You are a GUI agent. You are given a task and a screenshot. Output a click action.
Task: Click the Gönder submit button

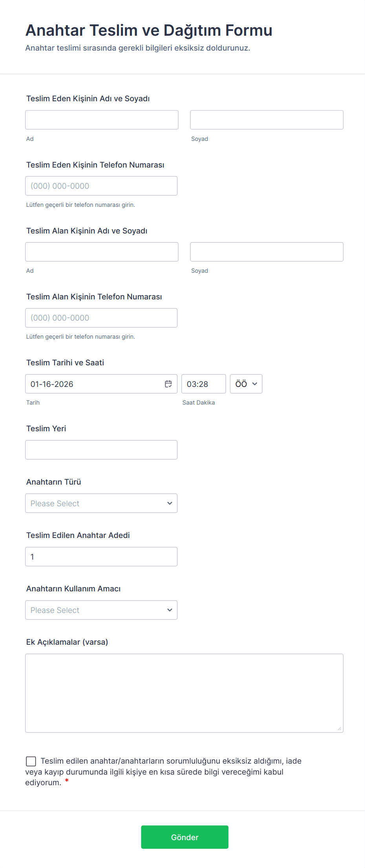184,837
